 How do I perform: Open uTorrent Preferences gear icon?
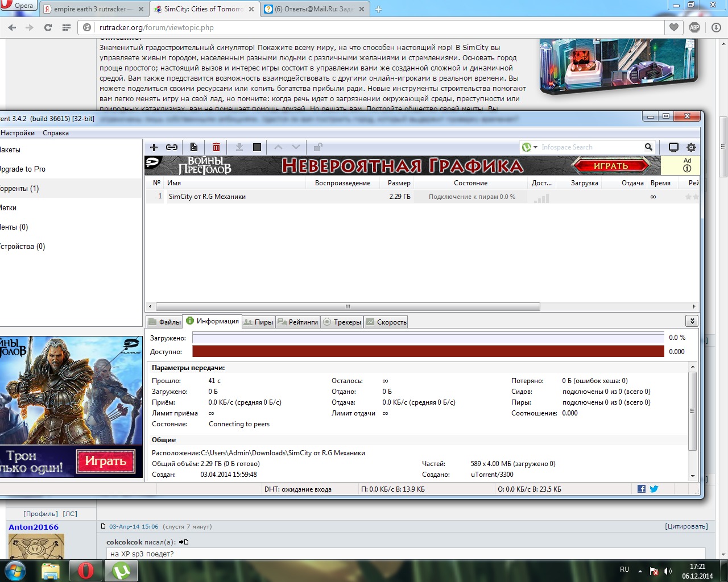(x=691, y=147)
